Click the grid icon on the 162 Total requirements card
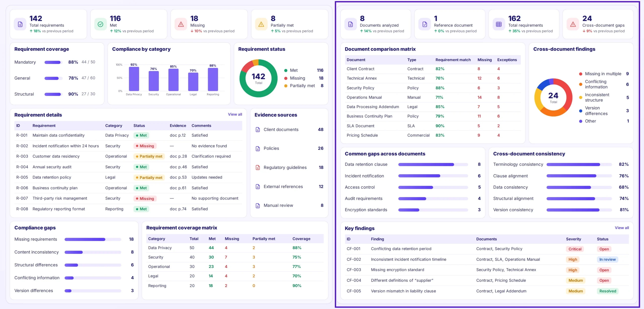The width and height of the screenshot is (644, 309). click(x=499, y=24)
